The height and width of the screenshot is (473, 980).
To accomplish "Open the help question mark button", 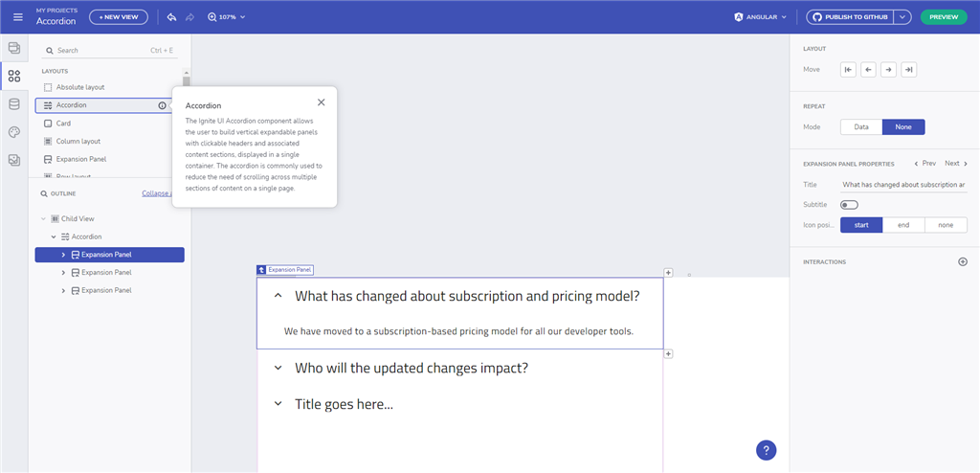I will (x=767, y=450).
